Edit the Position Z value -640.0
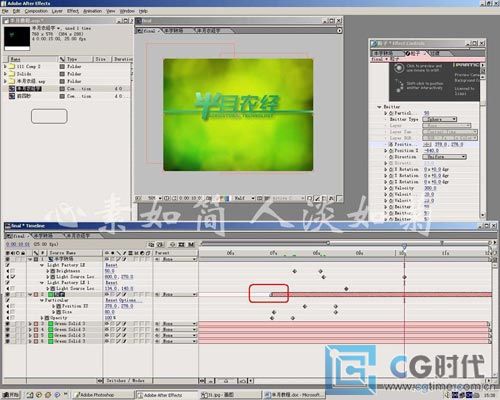 [431, 151]
